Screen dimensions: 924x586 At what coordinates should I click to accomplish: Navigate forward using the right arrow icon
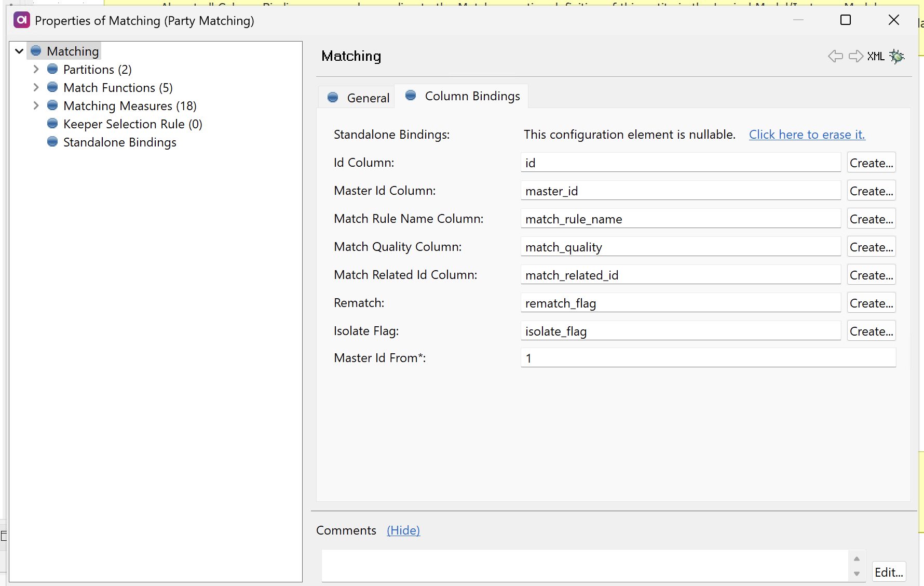855,56
